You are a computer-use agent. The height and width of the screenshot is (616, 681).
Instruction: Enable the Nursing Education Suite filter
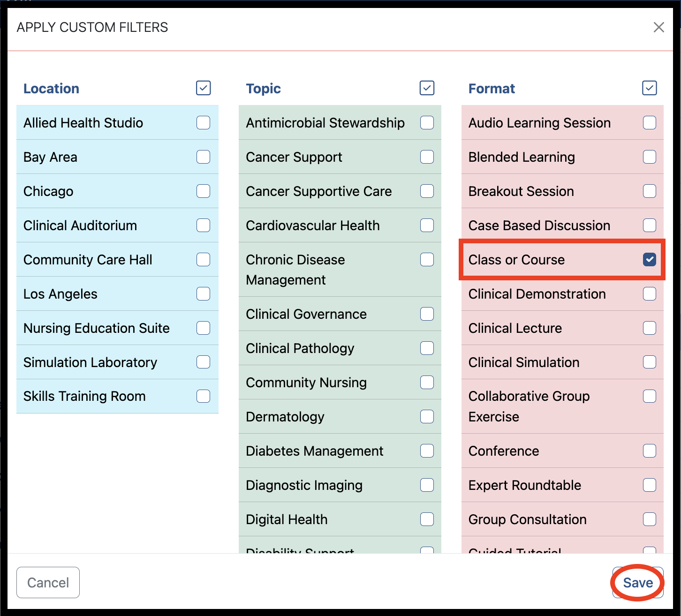point(204,328)
